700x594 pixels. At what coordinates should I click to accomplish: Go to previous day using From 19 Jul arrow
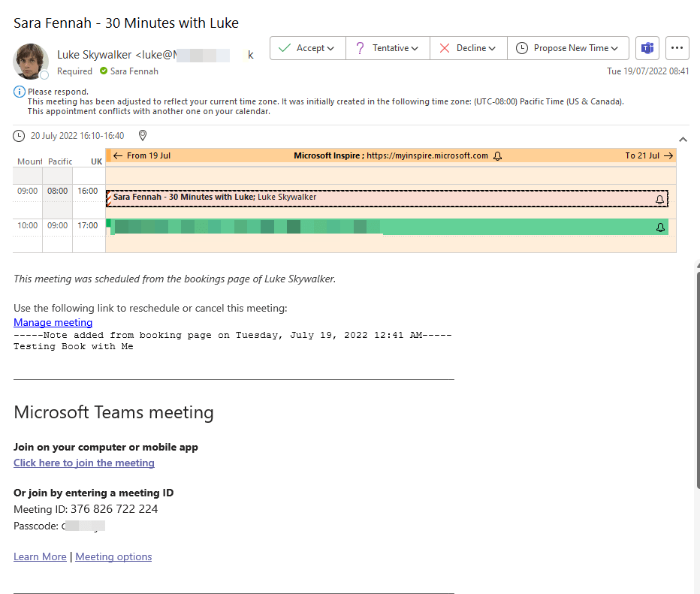tap(118, 155)
